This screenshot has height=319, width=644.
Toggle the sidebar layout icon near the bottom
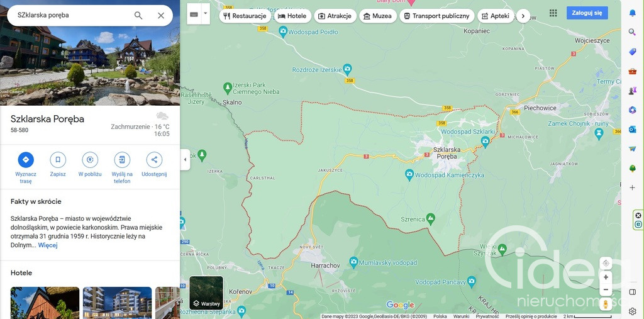click(633, 292)
